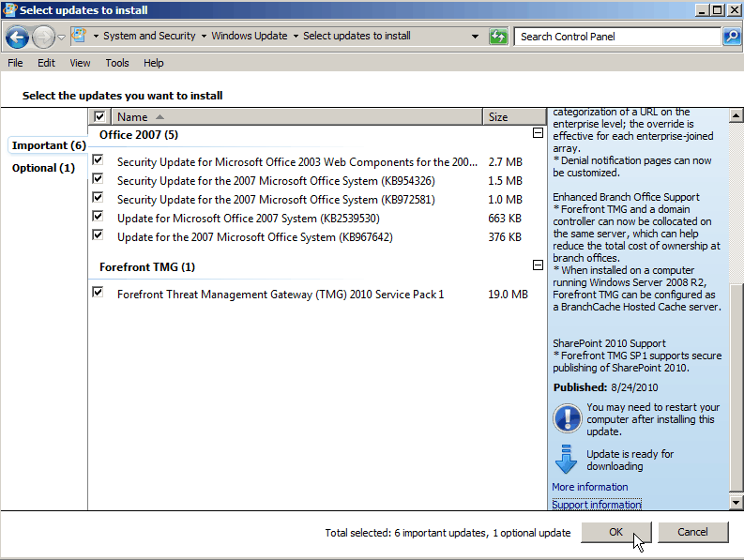Open the Tools menu

(x=116, y=63)
